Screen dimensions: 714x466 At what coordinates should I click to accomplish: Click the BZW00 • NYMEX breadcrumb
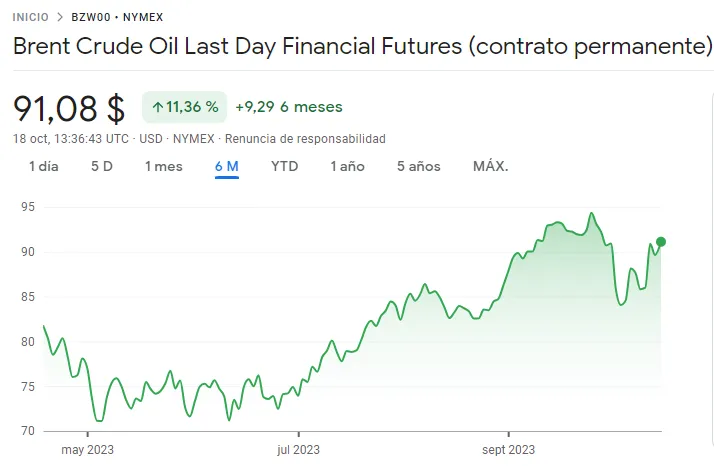(x=117, y=17)
